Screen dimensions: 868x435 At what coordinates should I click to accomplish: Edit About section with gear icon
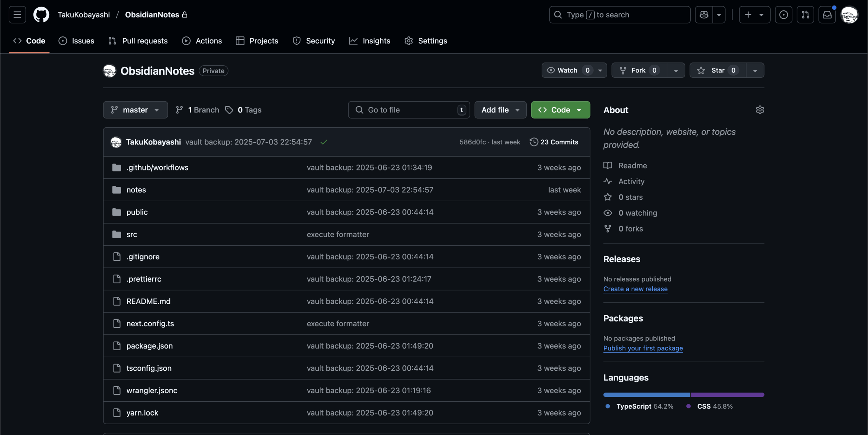(760, 110)
